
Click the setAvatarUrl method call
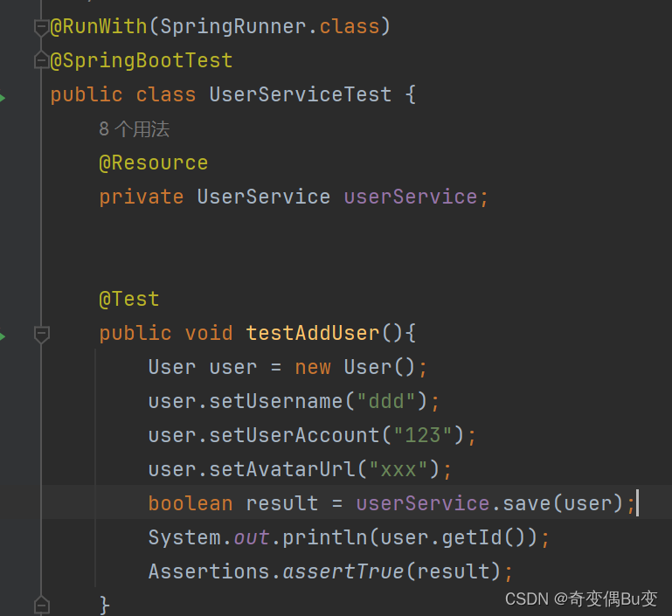point(282,469)
